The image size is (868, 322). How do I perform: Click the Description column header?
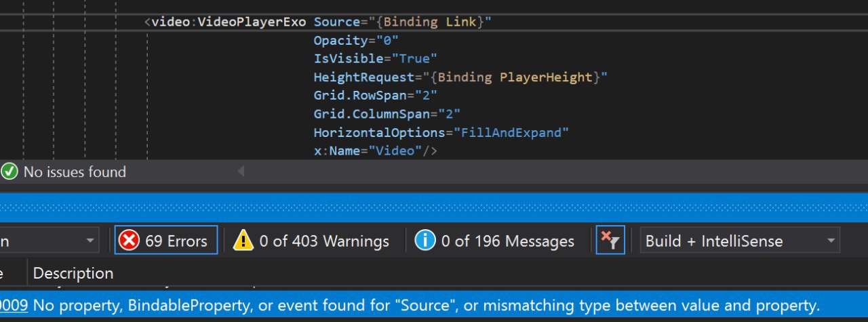pyautogui.click(x=73, y=273)
